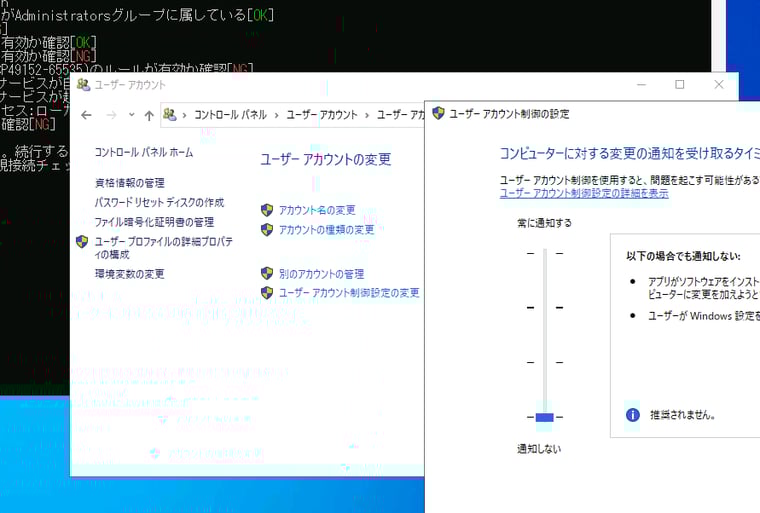Open ファイル暗号化証明書の管理 link
Viewport: 760px width, 513px height.
[x=154, y=222]
